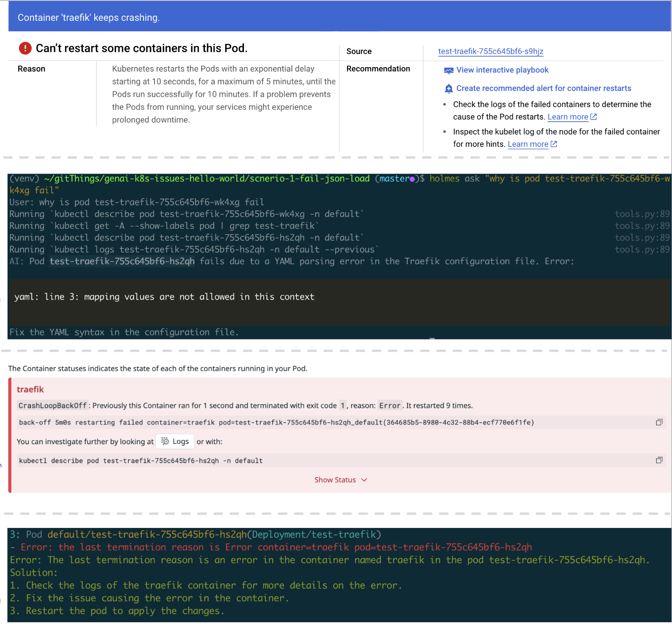The height and width of the screenshot is (624, 672).
Task: Click 'User: why is pod test-traefik' line
Action: click(x=137, y=202)
